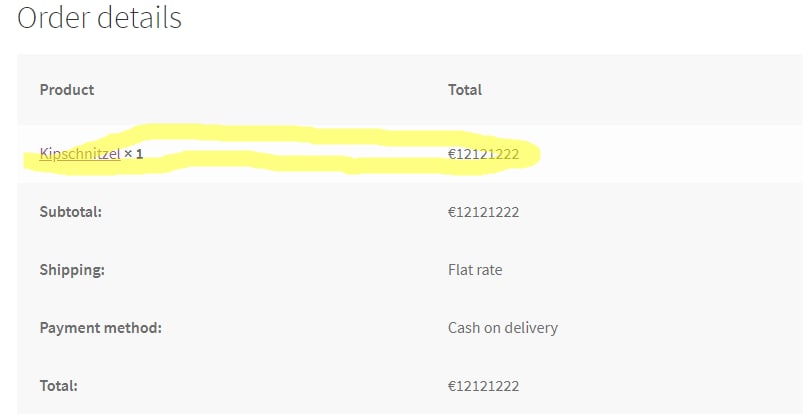Click the word method: in payment label
The image size is (812, 414).
tap(132, 328)
